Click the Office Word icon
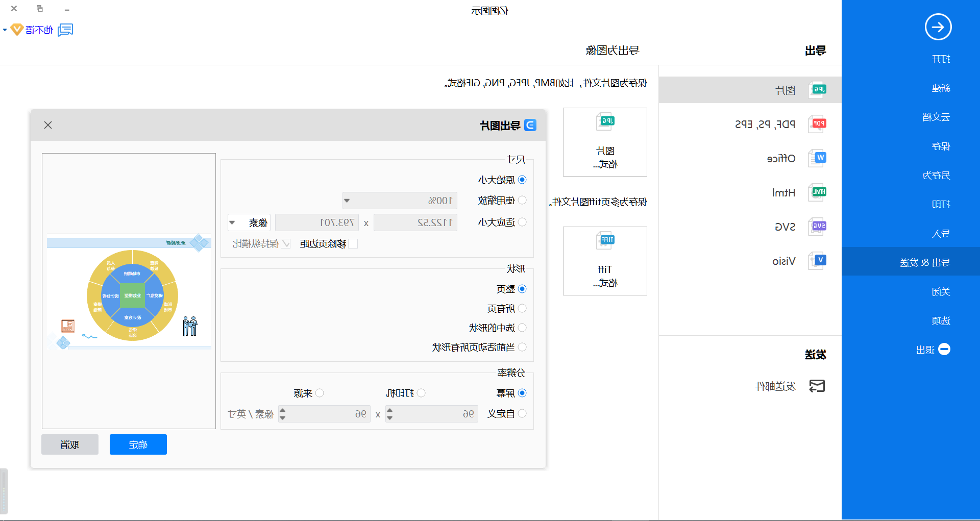This screenshot has height=521, width=980. (818, 158)
